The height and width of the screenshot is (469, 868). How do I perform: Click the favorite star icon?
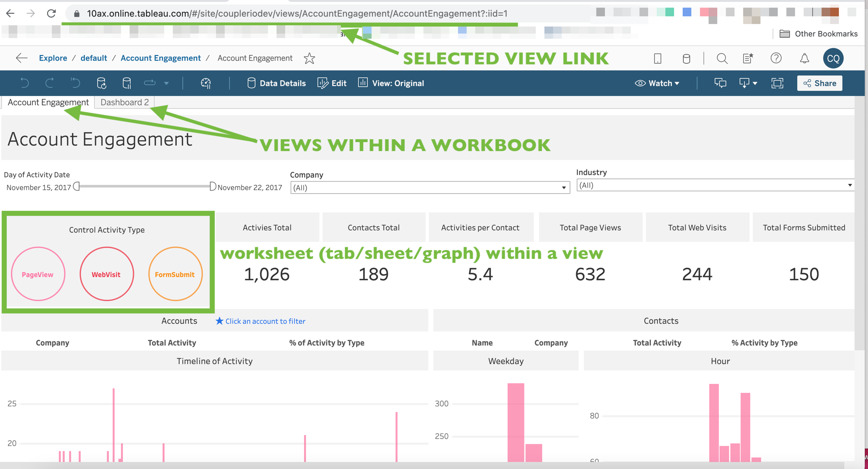pyautogui.click(x=309, y=58)
